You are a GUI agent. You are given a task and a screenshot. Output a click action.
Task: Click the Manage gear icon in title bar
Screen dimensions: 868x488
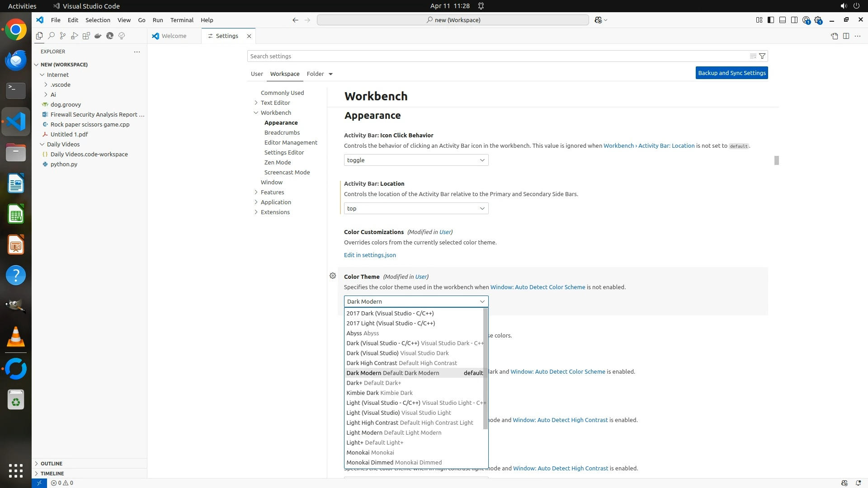click(x=818, y=20)
